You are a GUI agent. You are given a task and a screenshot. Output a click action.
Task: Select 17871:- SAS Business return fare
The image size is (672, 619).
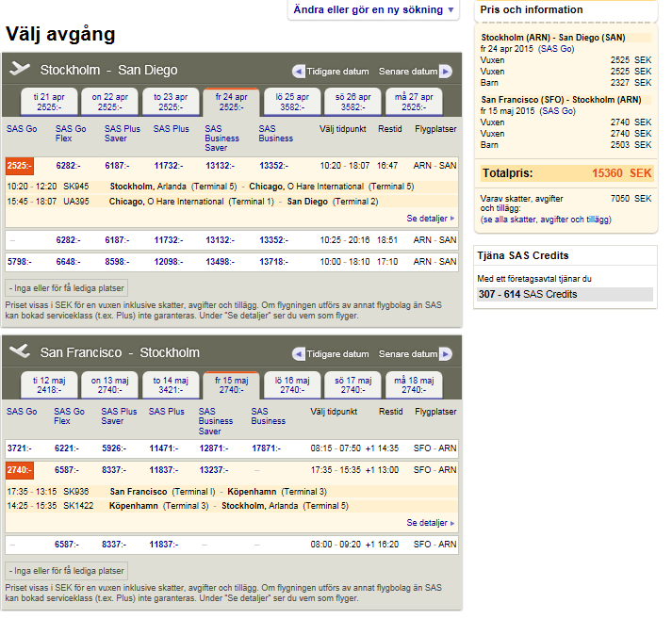pos(266,448)
